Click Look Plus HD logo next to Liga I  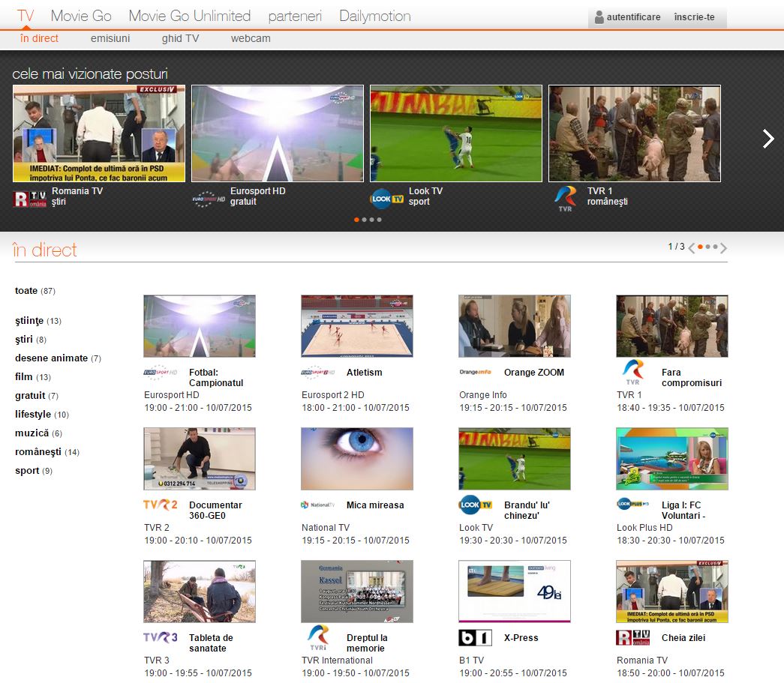pos(633,504)
